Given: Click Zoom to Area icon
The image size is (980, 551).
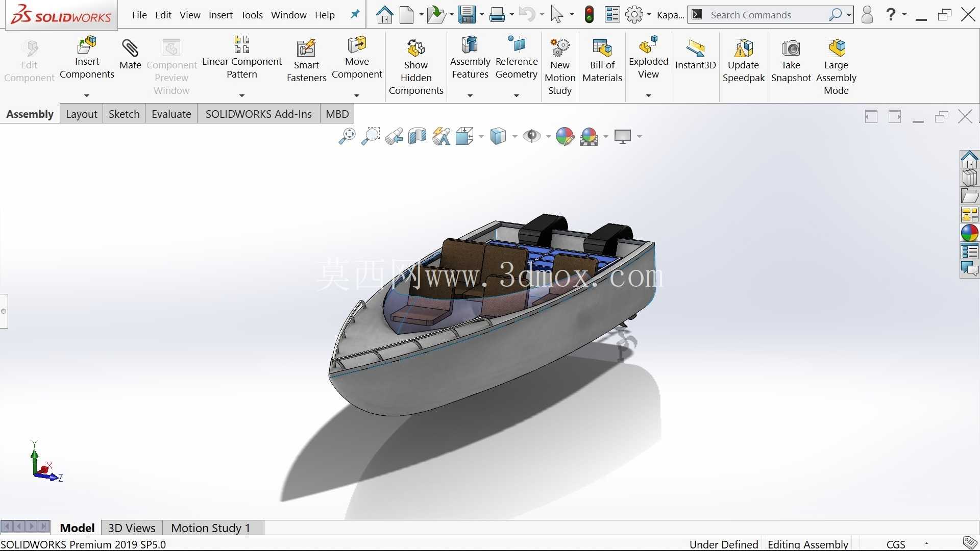Looking at the screenshot, I should click(371, 136).
